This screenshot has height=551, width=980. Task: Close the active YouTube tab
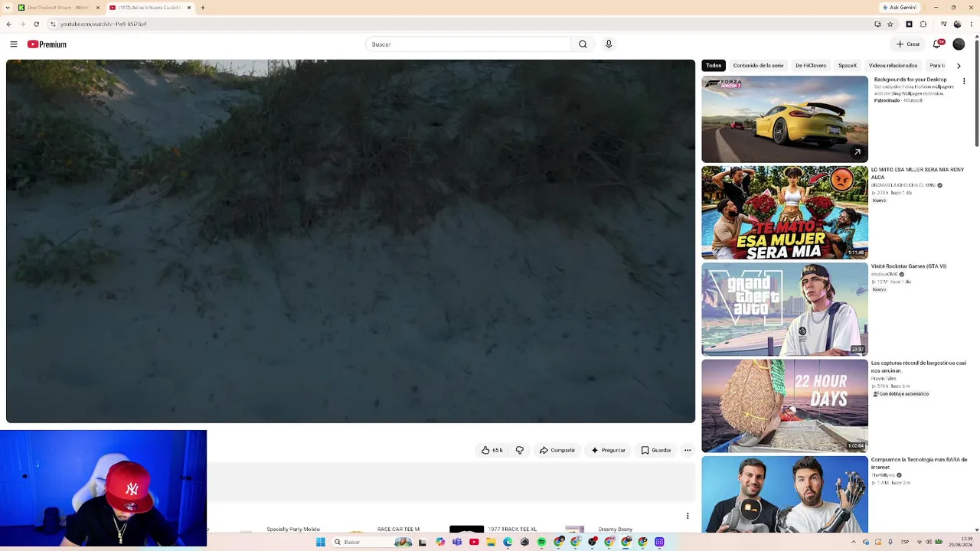click(x=189, y=8)
